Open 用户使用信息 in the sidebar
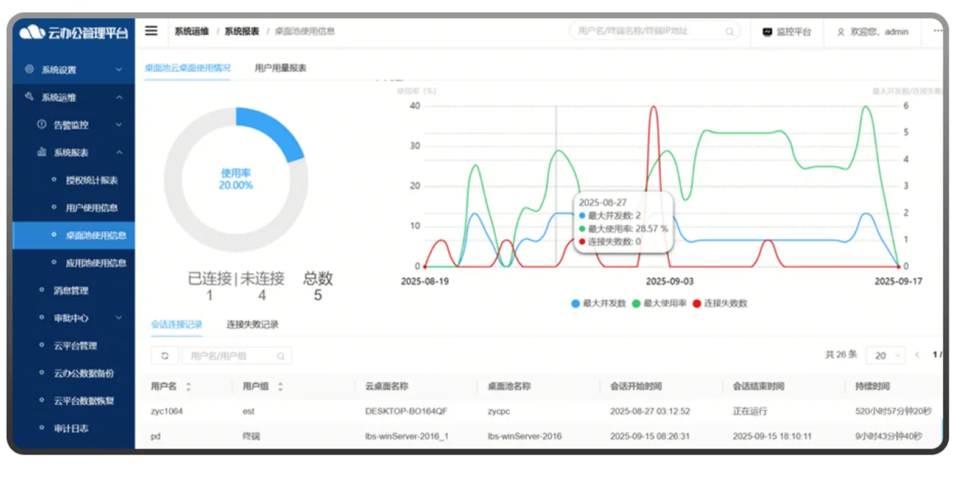Image resolution: width=980 pixels, height=480 pixels. [x=91, y=208]
